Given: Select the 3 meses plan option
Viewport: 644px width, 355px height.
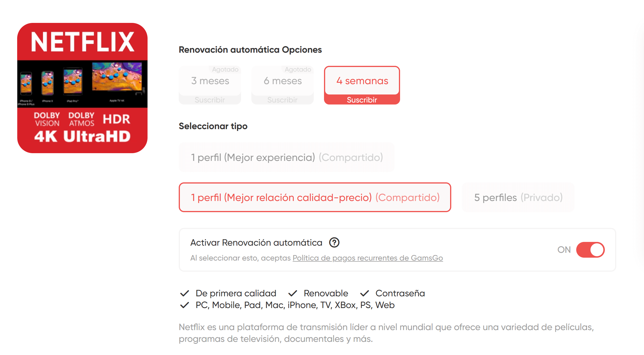Looking at the screenshot, I should pyautogui.click(x=210, y=81).
